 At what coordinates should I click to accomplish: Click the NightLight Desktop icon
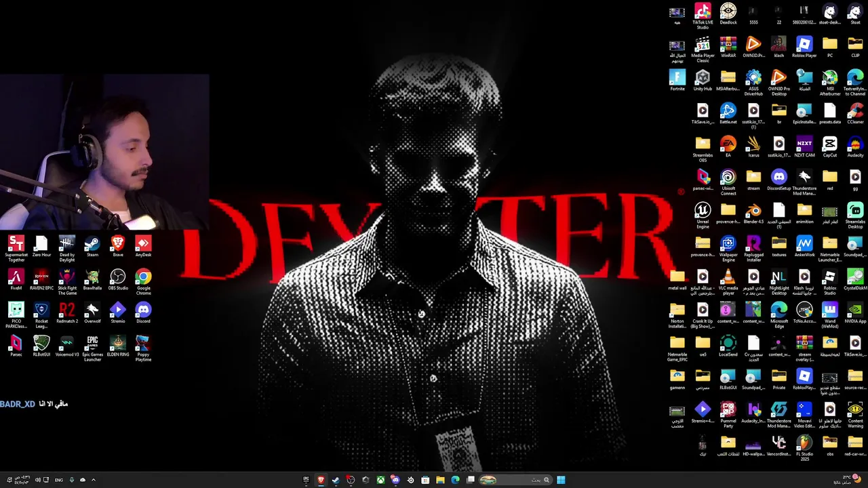tap(779, 282)
